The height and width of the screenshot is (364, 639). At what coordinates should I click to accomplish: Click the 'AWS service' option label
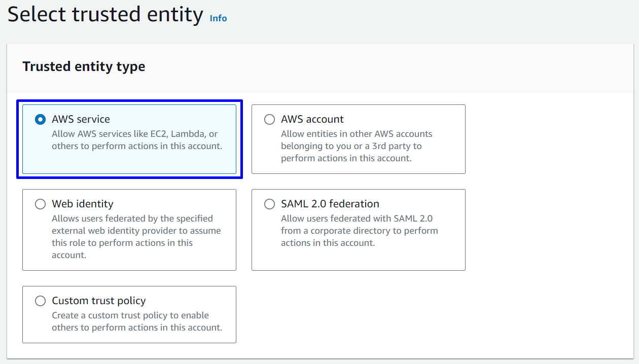pyautogui.click(x=81, y=119)
